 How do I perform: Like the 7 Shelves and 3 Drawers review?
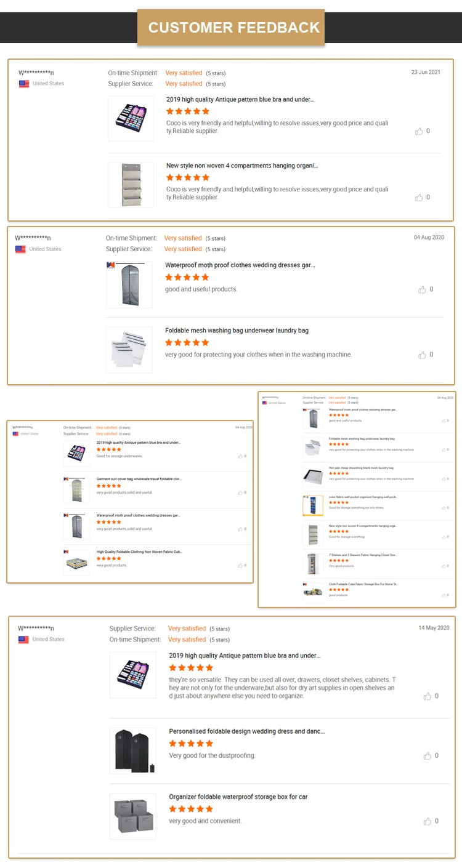(444, 566)
